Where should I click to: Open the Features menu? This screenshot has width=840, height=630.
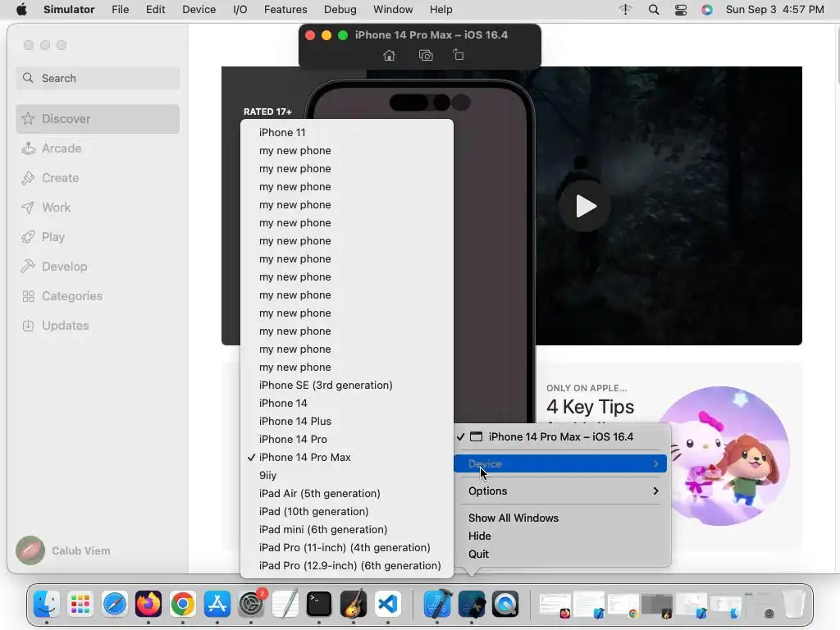click(285, 10)
